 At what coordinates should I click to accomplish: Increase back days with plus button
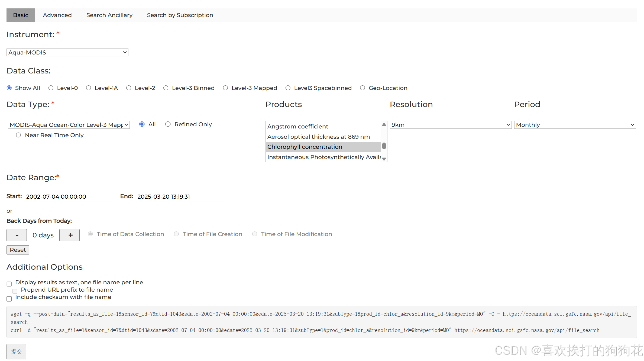pos(69,235)
